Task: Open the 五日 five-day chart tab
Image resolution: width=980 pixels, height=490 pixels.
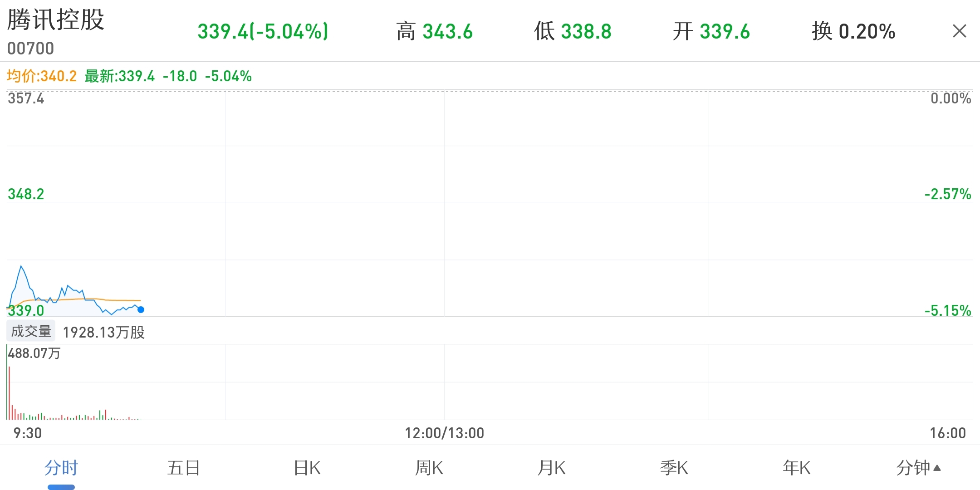Action: tap(184, 468)
